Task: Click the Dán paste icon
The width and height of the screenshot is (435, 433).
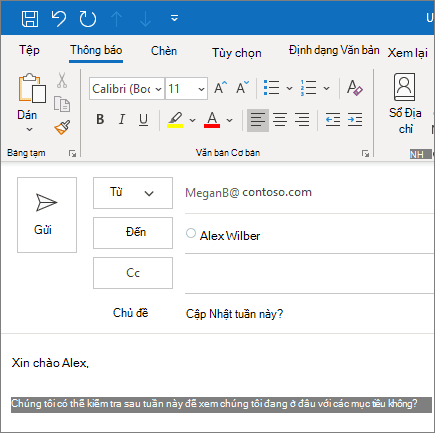Action: [x=32, y=88]
